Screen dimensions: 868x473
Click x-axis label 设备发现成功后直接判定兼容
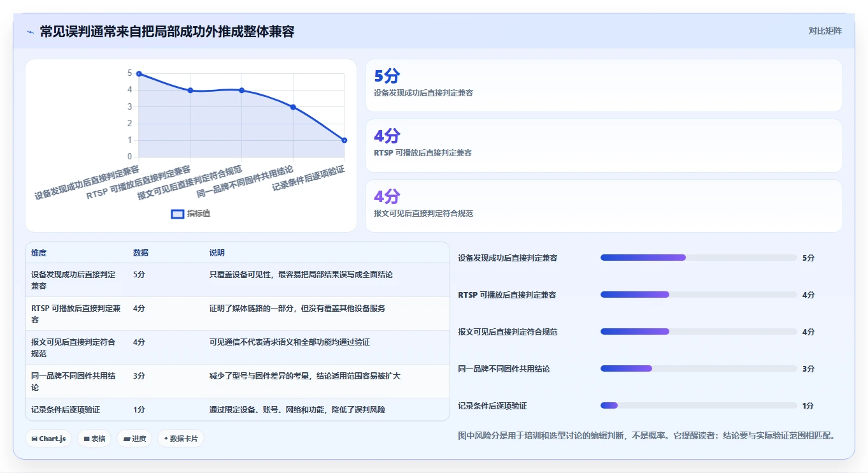[87, 183]
